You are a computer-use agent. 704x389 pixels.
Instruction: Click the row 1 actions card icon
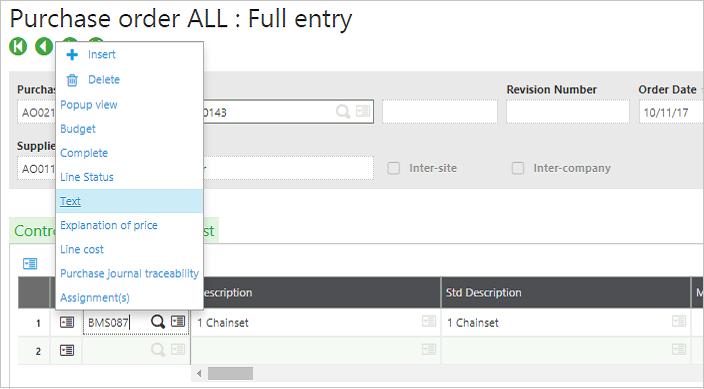(x=67, y=322)
